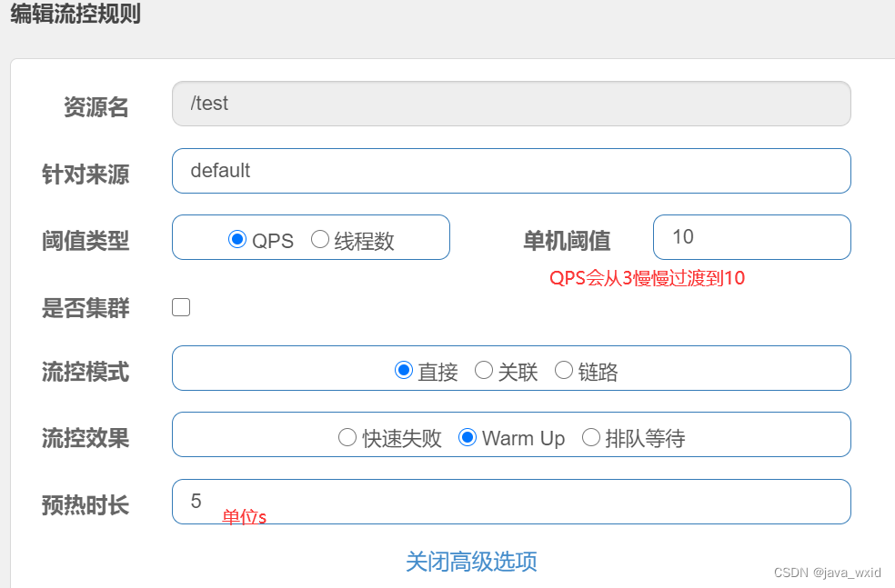
Task: Click the 流控模式 field label
Action: pos(85,368)
